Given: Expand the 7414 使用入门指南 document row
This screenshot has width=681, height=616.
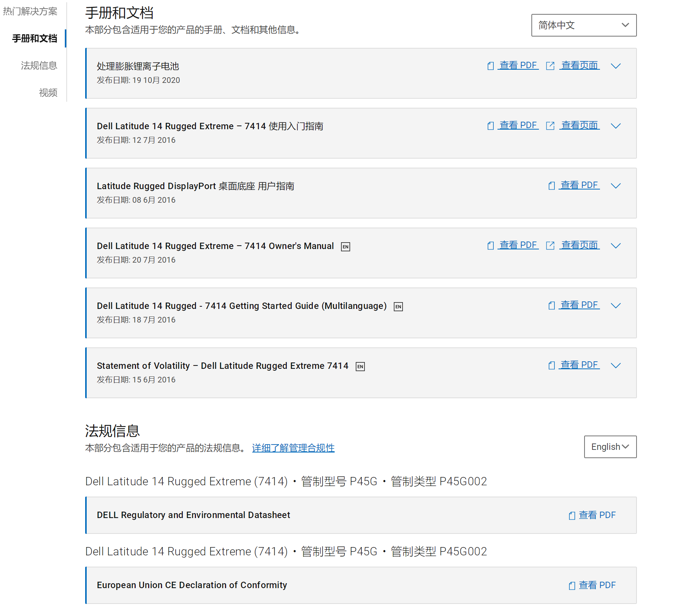Looking at the screenshot, I should coord(616,126).
